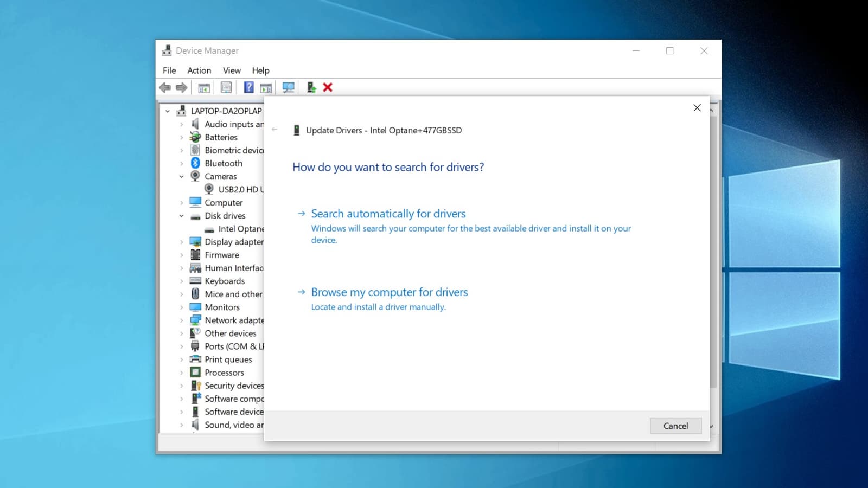This screenshot has height=488, width=868.
Task: Open the View menu
Action: (x=232, y=70)
